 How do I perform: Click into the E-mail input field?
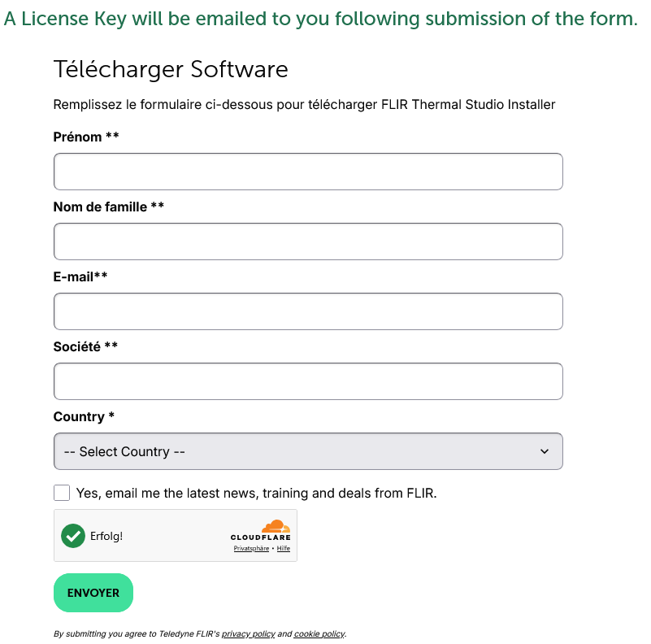tap(308, 311)
